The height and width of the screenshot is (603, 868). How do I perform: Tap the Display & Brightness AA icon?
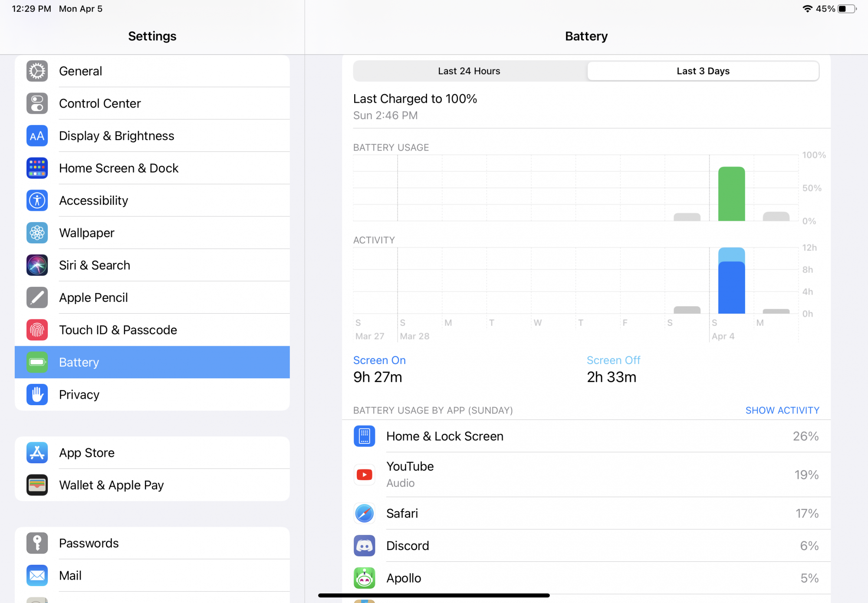pyautogui.click(x=37, y=136)
